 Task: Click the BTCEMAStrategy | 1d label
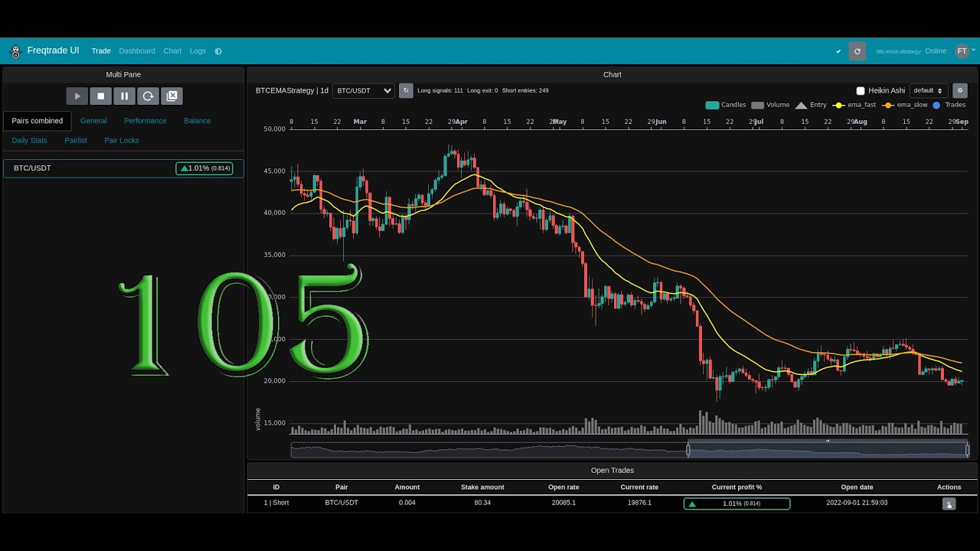(292, 90)
